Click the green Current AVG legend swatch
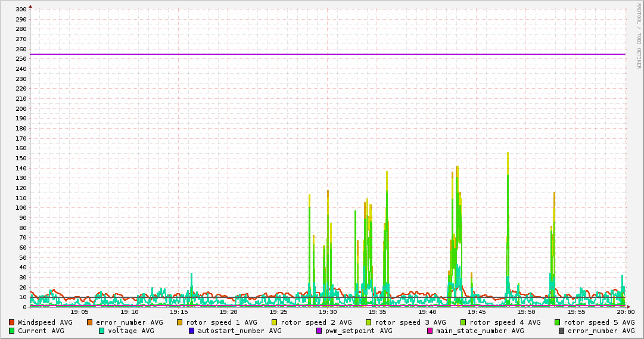The image size is (644, 339). pos(11,331)
